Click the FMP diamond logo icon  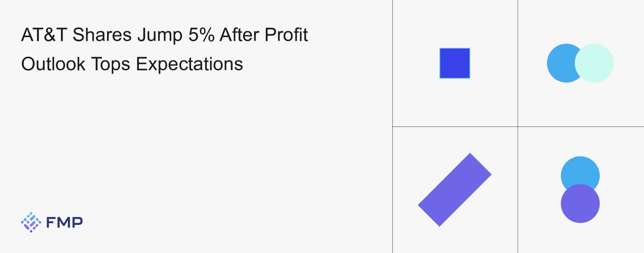[x=31, y=222]
